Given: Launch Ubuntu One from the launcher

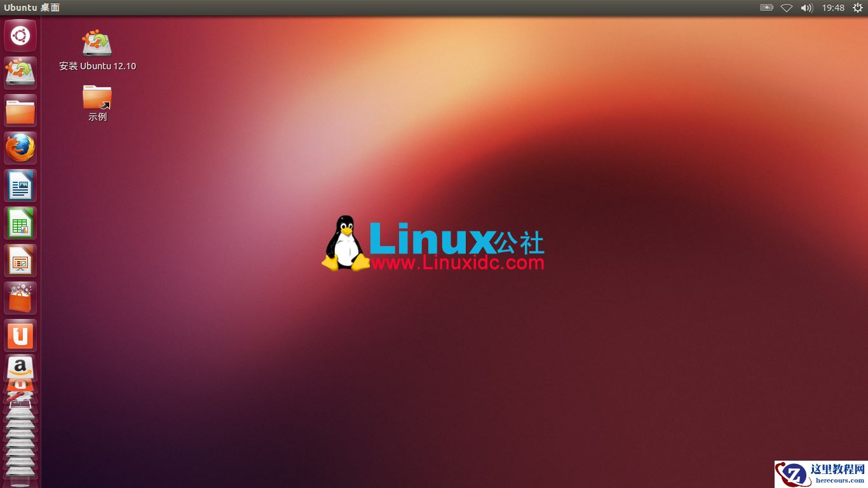Looking at the screenshot, I should click(x=20, y=335).
